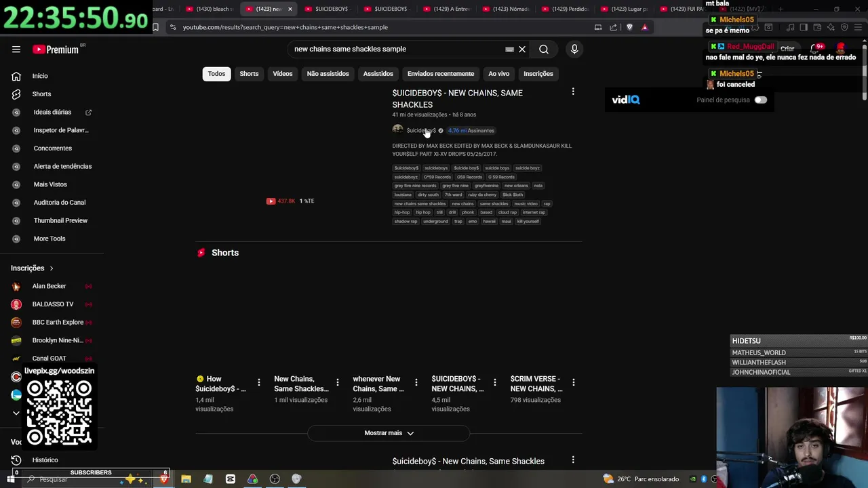Start voice search with the microphone
868x488 pixels.
coord(574,49)
